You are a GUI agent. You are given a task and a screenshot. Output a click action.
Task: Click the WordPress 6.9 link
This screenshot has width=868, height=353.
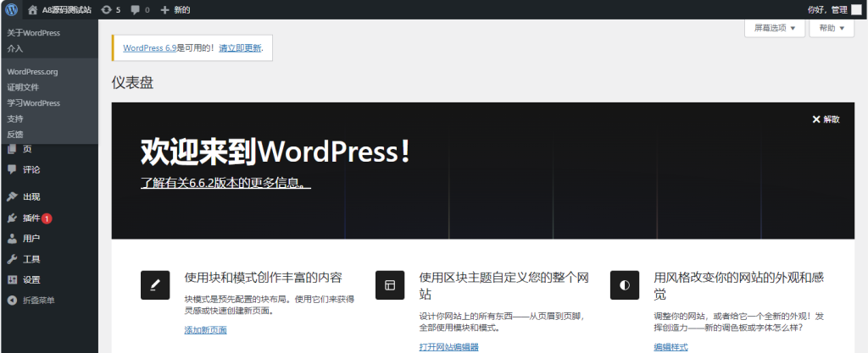149,48
